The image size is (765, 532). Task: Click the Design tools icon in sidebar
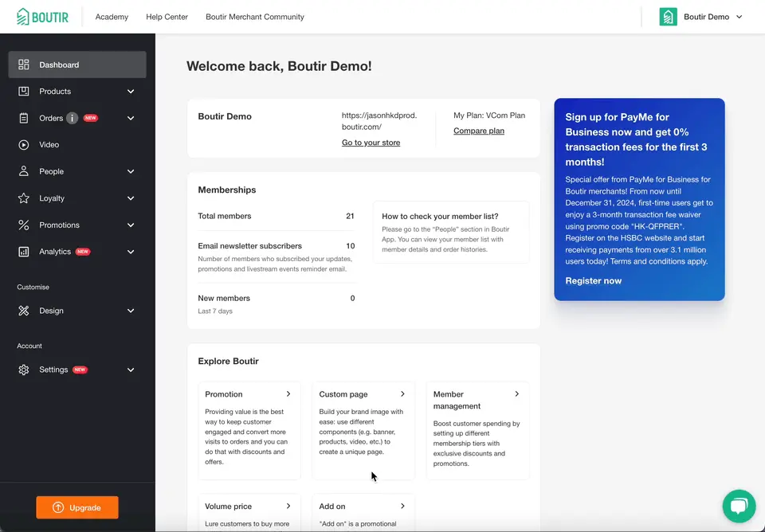click(x=23, y=311)
